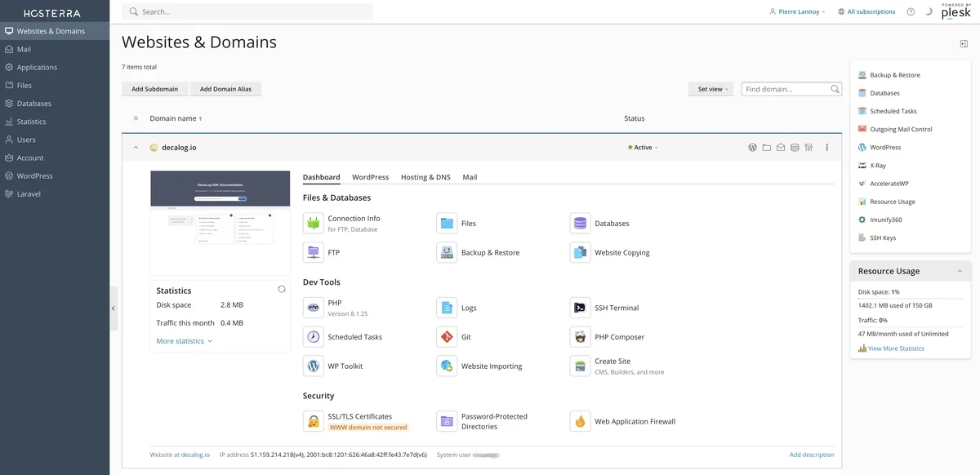The image size is (980, 475).
Task: Open the SSH Terminal icon
Action: [580, 308]
